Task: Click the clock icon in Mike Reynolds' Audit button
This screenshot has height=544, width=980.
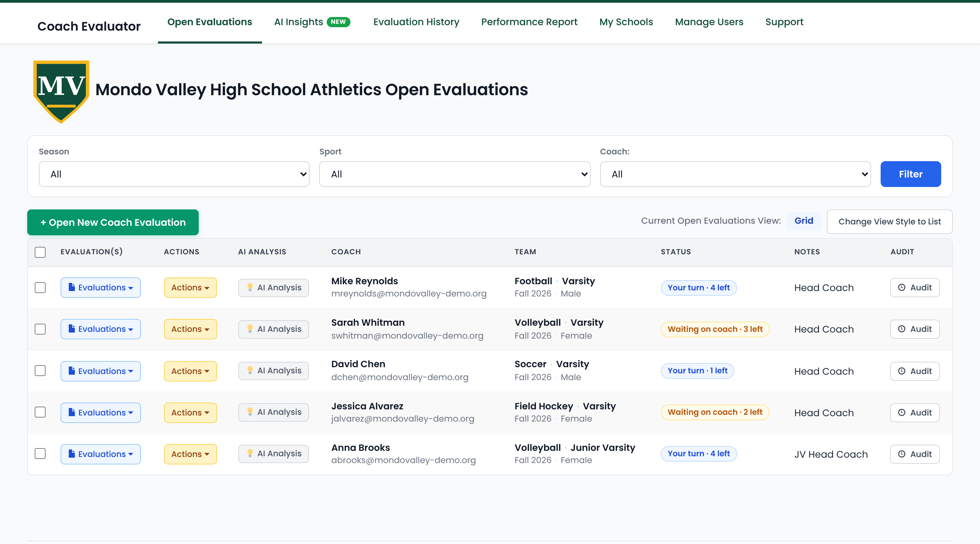Action: click(902, 287)
